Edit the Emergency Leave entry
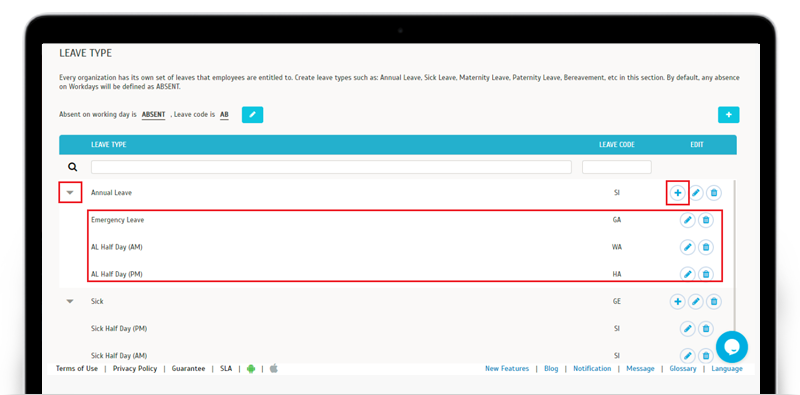 tap(688, 220)
